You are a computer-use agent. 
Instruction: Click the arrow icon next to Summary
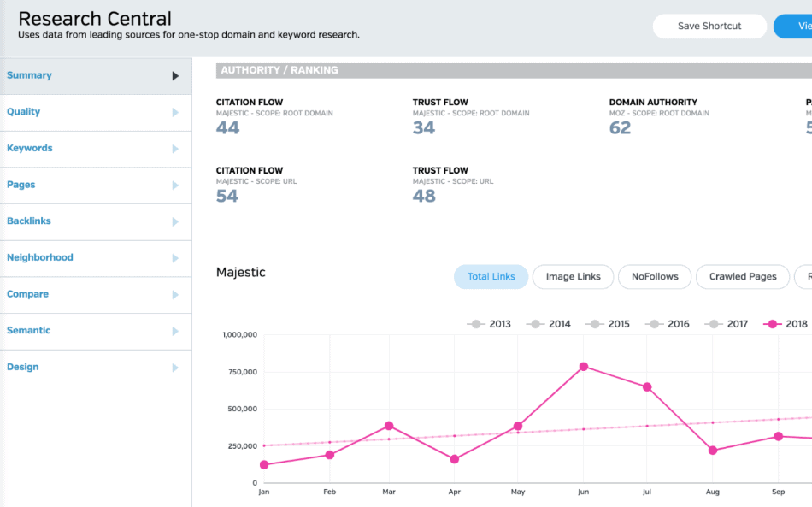(x=175, y=76)
